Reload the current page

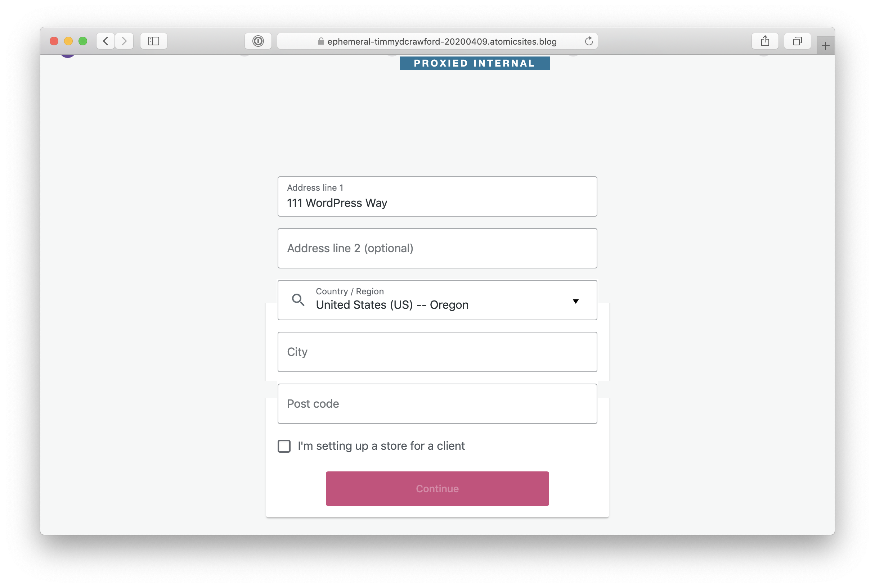pyautogui.click(x=588, y=41)
